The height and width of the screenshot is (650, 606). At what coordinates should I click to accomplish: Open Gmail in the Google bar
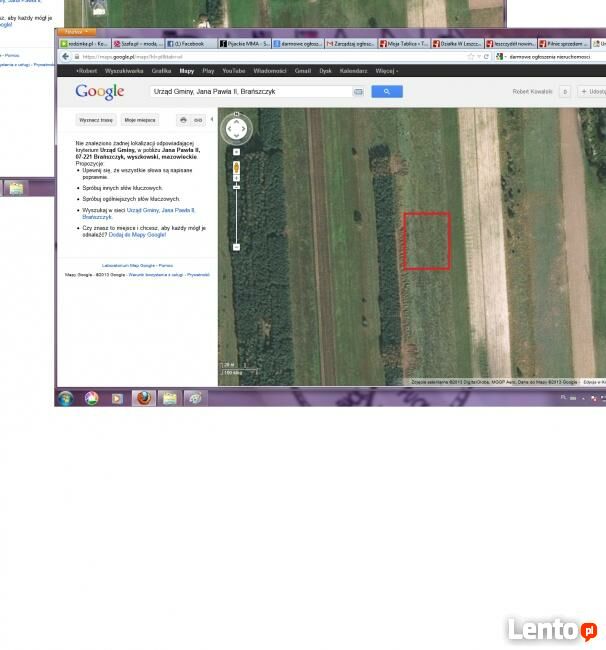click(303, 71)
